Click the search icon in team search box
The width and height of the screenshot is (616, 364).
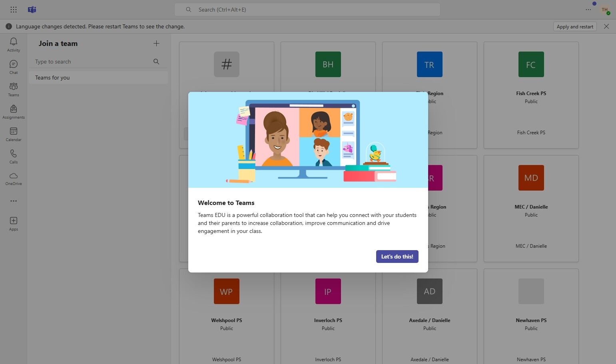(156, 62)
